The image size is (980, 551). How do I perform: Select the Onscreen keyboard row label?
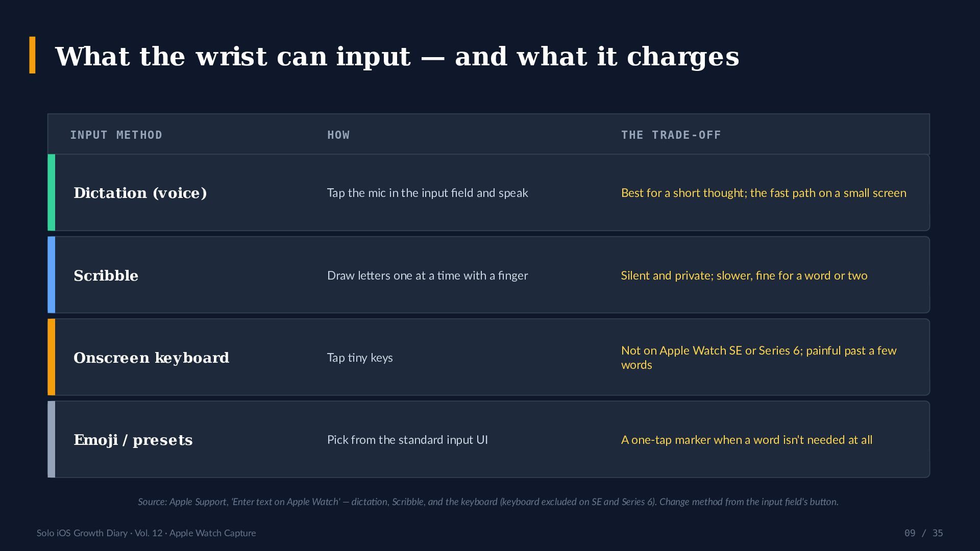pos(152,358)
